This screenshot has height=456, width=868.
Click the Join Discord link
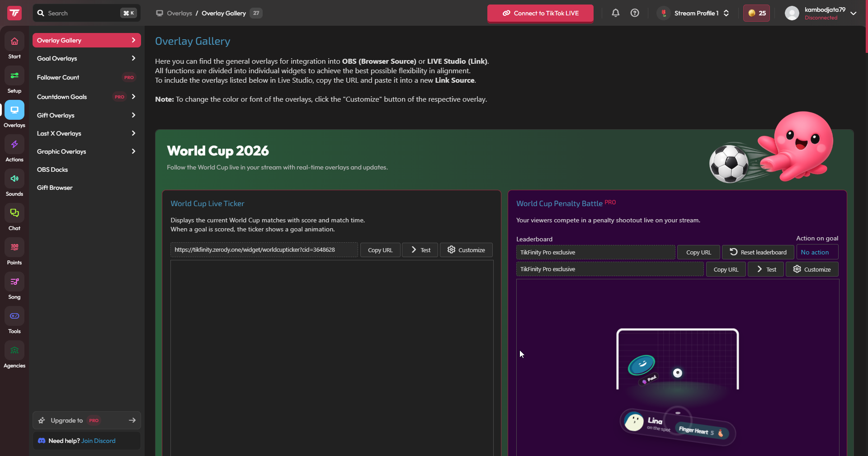click(99, 441)
